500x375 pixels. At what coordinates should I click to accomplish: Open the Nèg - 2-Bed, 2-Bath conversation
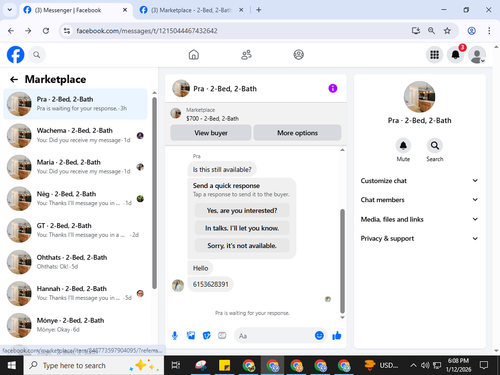(75, 198)
